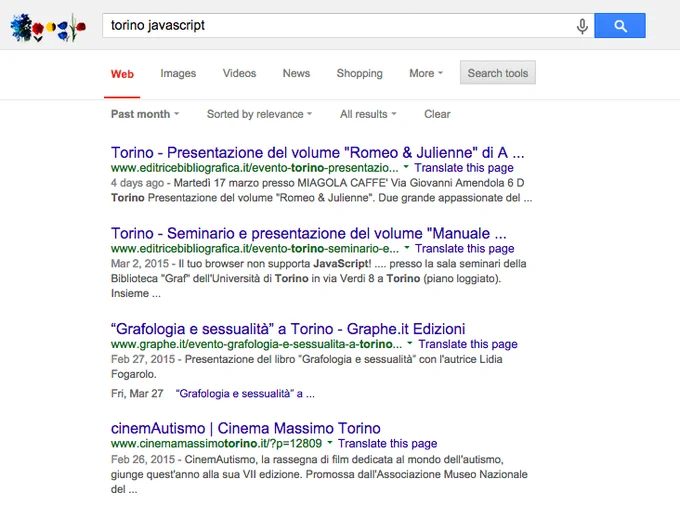Screen dimensions: 680x505
Task: Open the Fri, Mar 27 Grafologia sublink
Action: coord(245,394)
